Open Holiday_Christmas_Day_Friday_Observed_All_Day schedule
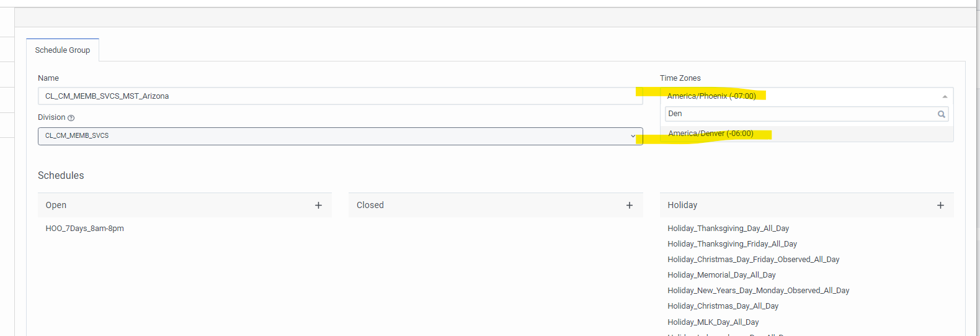This screenshot has width=980, height=336. (x=753, y=260)
